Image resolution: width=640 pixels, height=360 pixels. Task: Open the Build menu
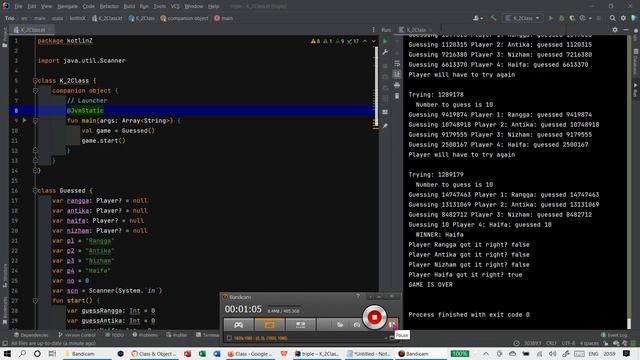pyautogui.click(x=129, y=7)
